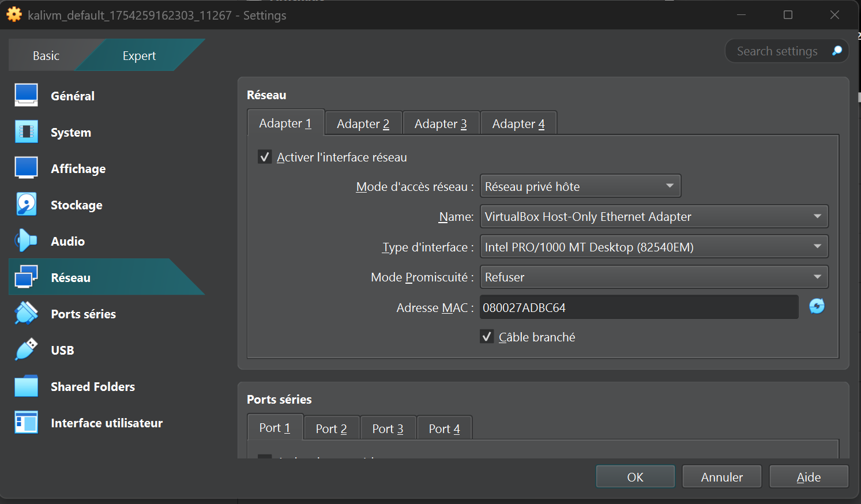Regenerate MAC address with refresh icon
861x504 pixels.
coord(817,306)
